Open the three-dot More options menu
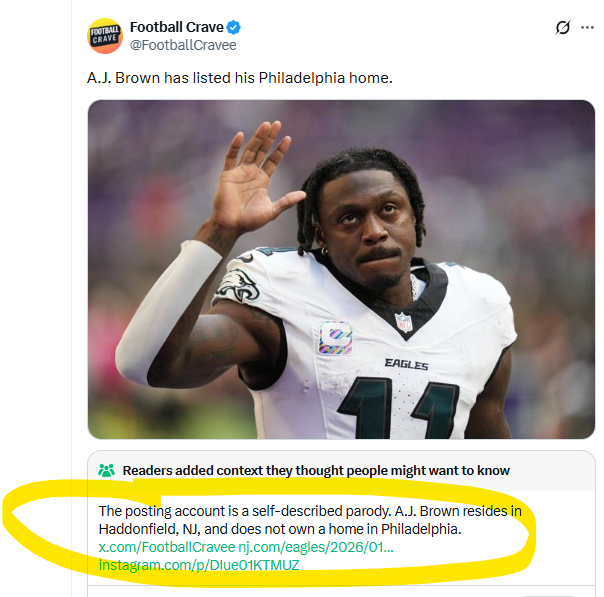Screen dimensions: 604x597 [x=587, y=28]
